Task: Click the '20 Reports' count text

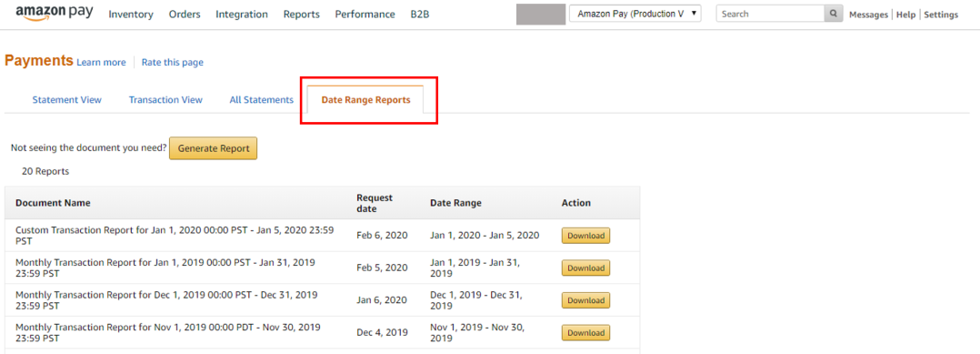Action: coord(45,171)
